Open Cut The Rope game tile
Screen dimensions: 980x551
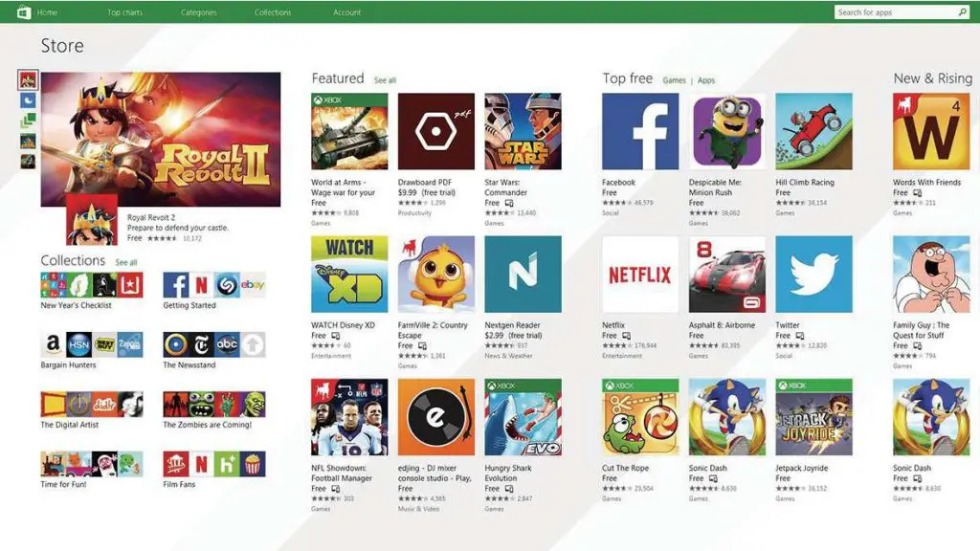click(x=640, y=417)
